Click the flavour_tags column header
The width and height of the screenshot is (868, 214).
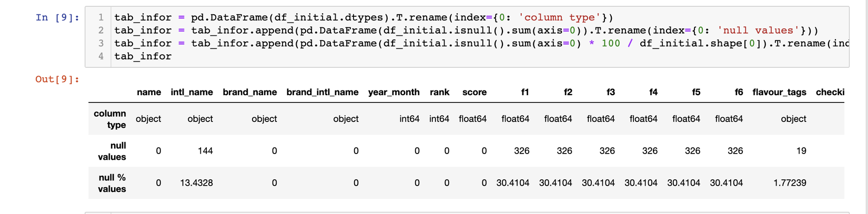coord(779,93)
